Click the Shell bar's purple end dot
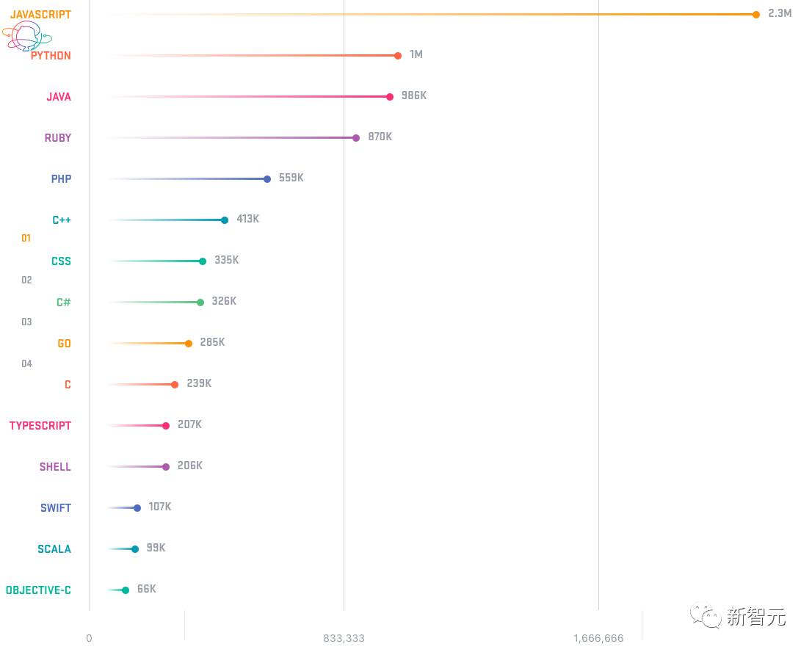The width and height of the screenshot is (812, 652). coord(166,467)
